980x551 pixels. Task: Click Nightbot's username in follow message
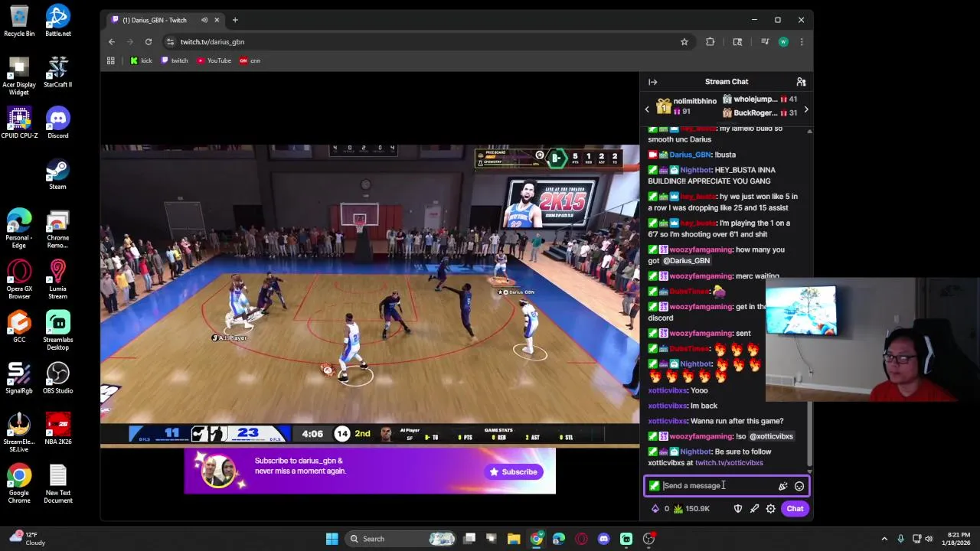point(695,452)
